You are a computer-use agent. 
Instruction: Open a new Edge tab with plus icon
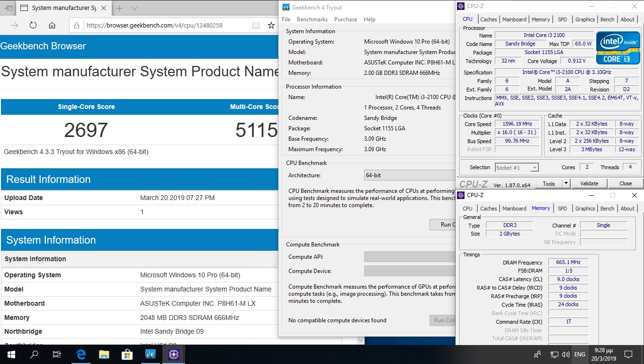tap(120, 8)
